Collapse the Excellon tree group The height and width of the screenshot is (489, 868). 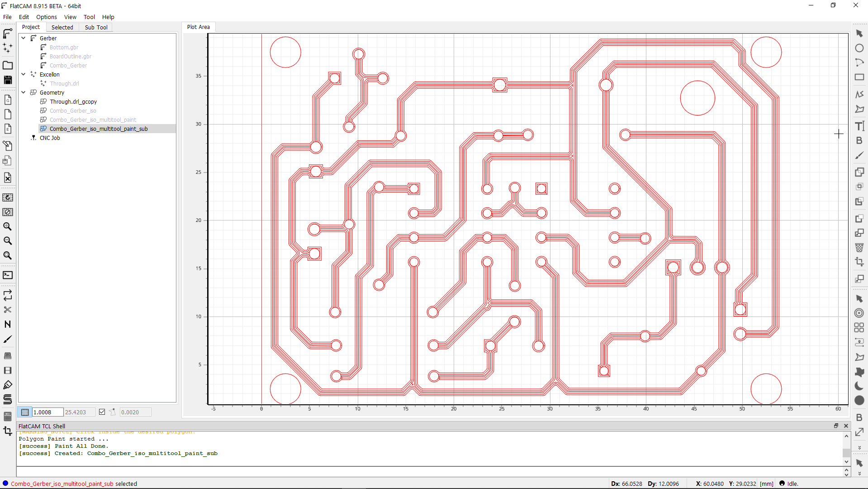24,74
